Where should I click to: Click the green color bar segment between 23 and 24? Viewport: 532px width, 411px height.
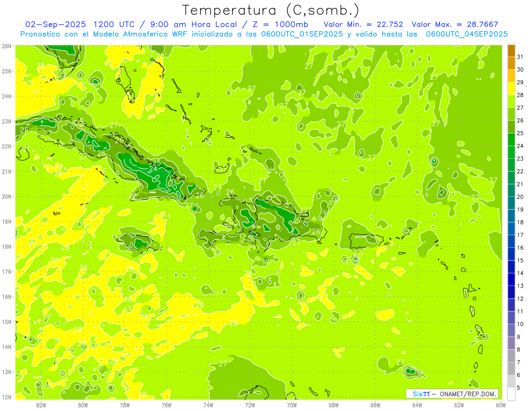pyautogui.click(x=511, y=152)
